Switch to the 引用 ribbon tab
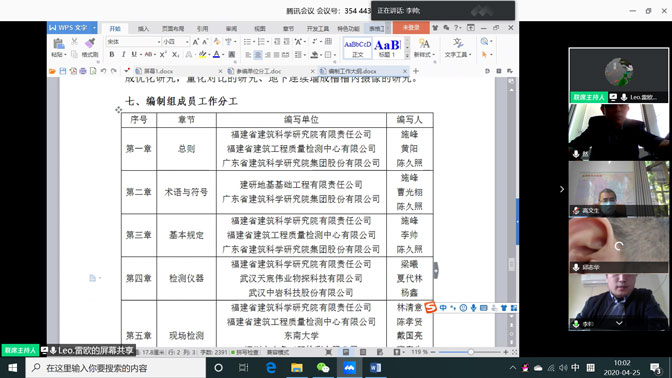The image size is (672, 378). [202, 28]
